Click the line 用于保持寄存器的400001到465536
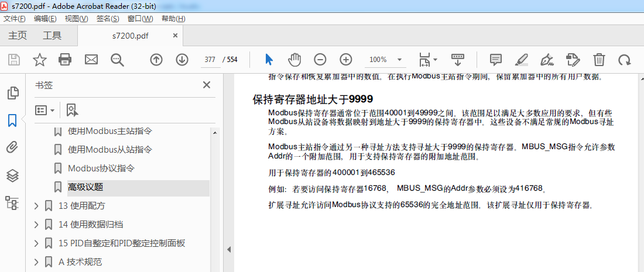Screen dimensions: 644x272 [x=331, y=173]
